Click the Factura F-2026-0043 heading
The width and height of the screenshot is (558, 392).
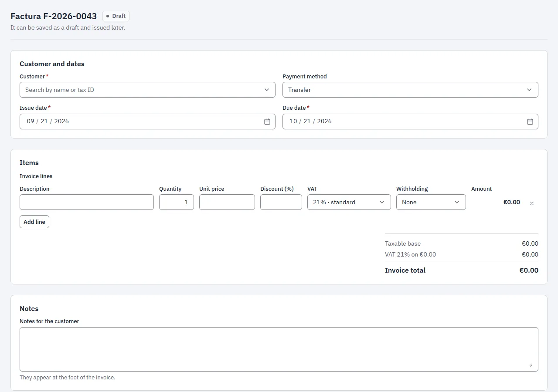pos(54,16)
